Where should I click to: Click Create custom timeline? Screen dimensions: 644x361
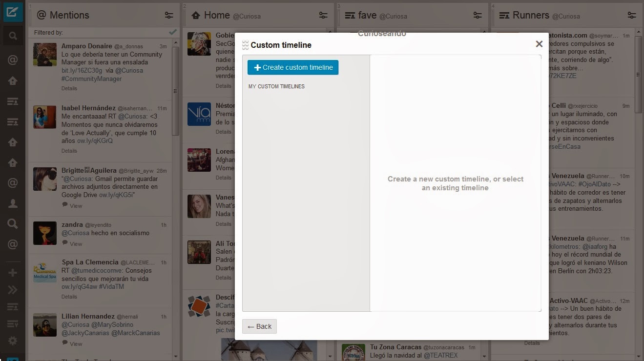[293, 67]
